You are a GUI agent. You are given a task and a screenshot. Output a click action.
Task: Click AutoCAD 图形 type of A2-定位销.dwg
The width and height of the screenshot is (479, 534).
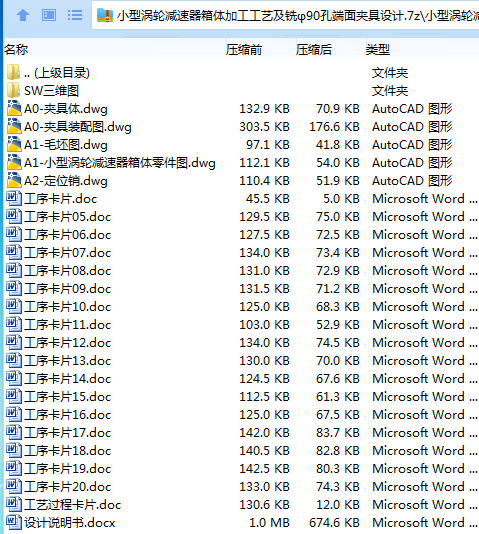pos(412,181)
